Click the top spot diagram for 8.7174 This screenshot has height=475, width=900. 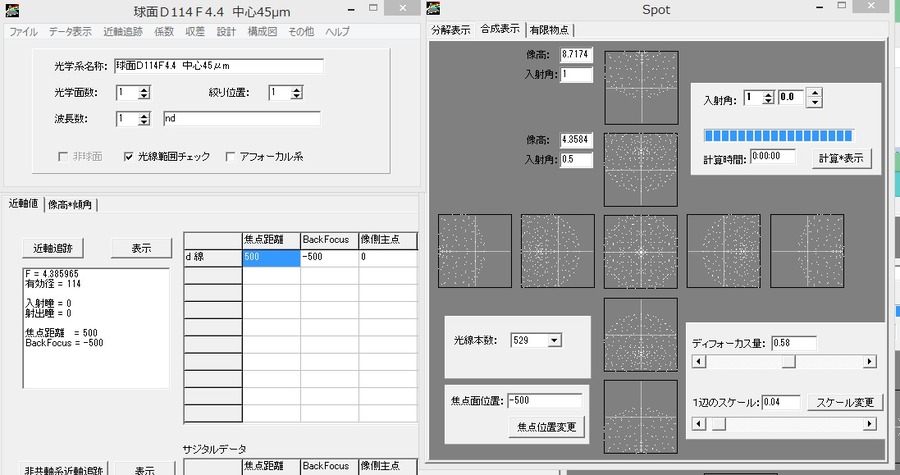(x=641, y=88)
